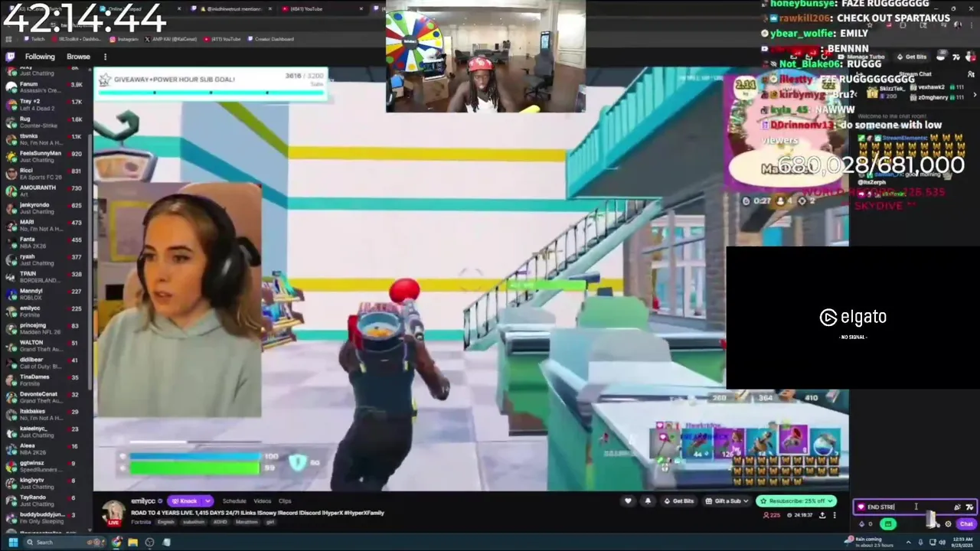Toggle the notification bell icon

[648, 501]
